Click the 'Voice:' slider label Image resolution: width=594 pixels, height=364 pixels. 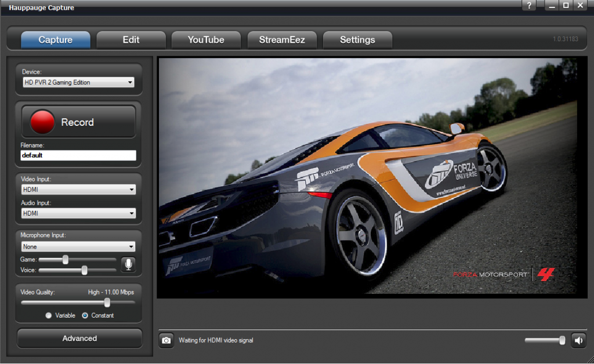coord(28,270)
